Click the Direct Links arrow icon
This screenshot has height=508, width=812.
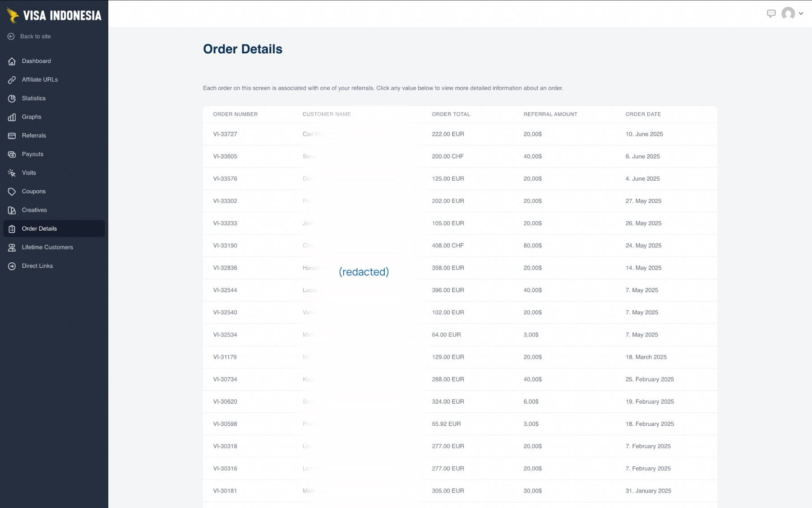coord(11,266)
